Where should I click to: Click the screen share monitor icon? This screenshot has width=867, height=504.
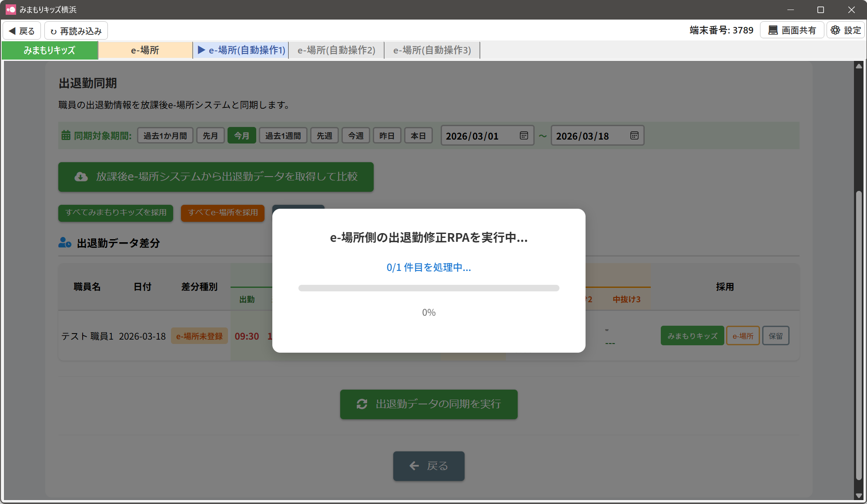pyautogui.click(x=773, y=30)
